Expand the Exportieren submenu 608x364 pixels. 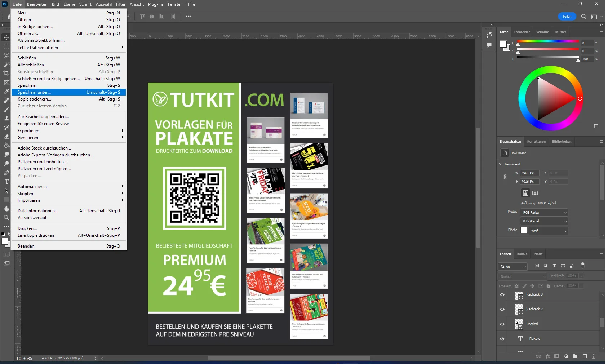coord(69,131)
